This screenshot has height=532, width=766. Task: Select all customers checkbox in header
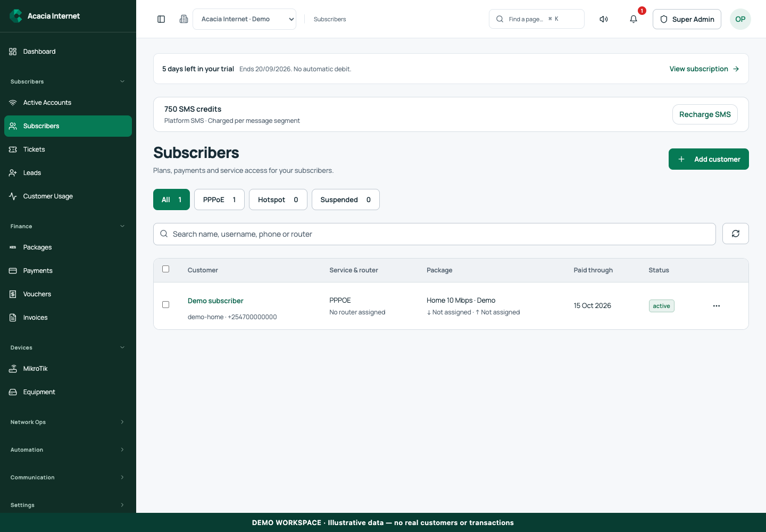tap(165, 269)
